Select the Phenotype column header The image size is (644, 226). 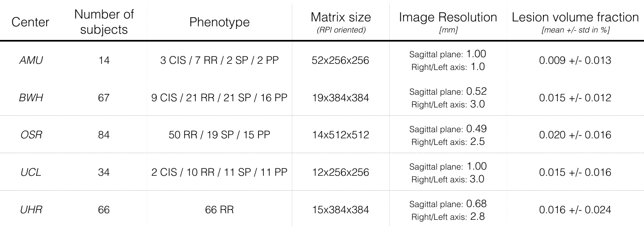(x=219, y=22)
